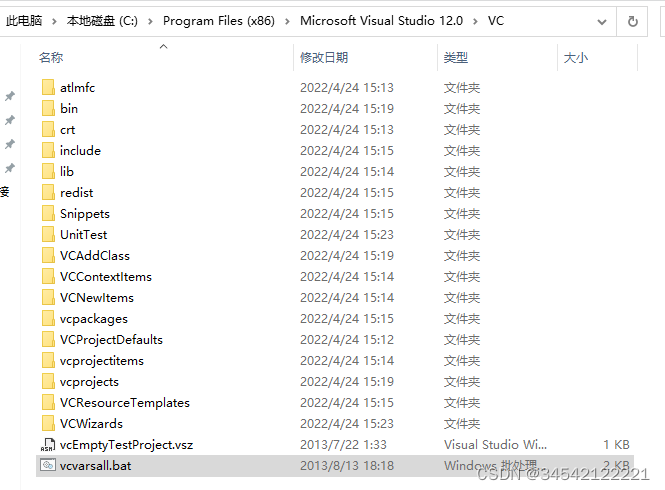Navigate to 本地磁盘 (C:) in breadcrumb
Screen dimensions: 665x490
101,20
